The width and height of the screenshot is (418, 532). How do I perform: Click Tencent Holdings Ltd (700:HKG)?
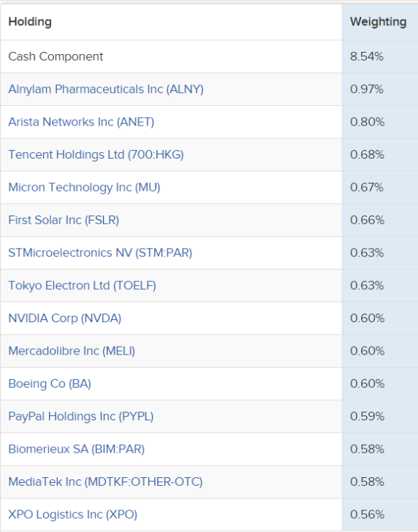tap(96, 155)
